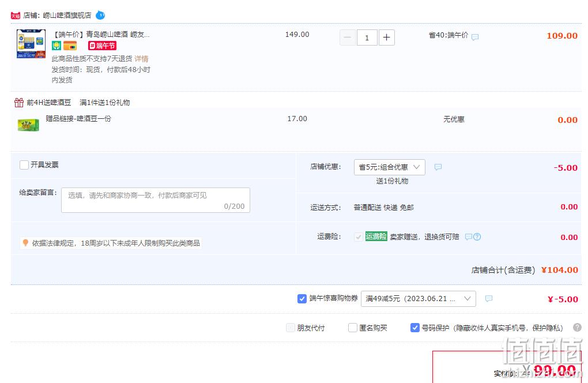Check the 匿名购买 checkbox
The width and height of the screenshot is (588, 383).
(352, 328)
